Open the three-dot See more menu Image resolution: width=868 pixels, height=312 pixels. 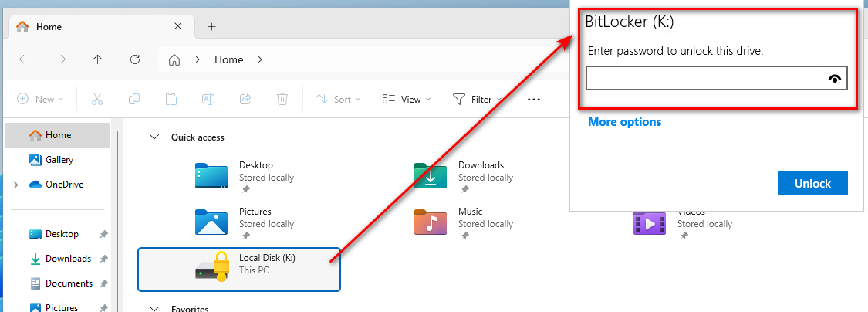click(x=533, y=99)
